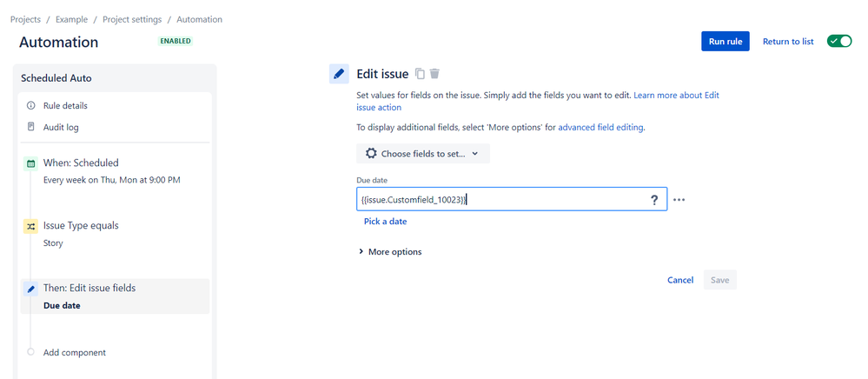Click Pick a date link
The height and width of the screenshot is (379, 868).
point(385,222)
